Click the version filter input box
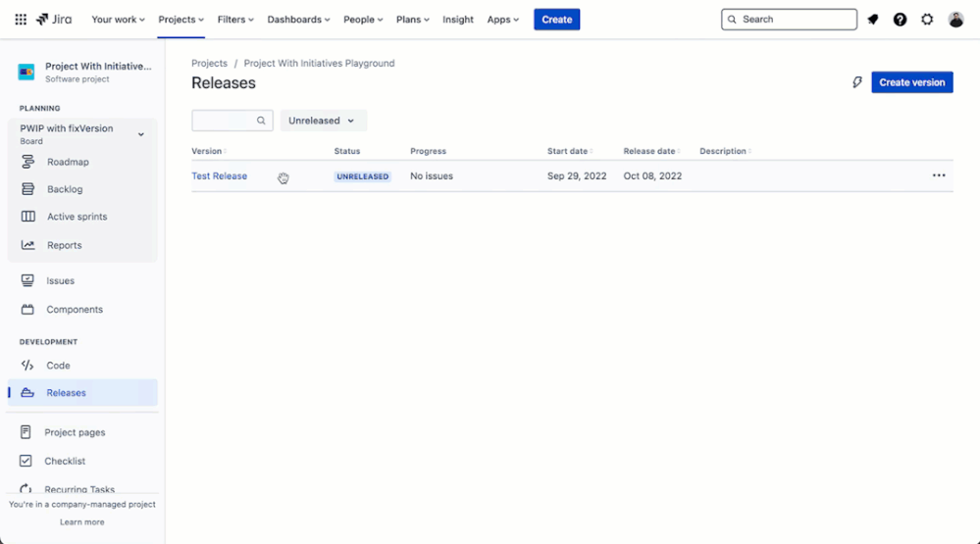 [232, 121]
